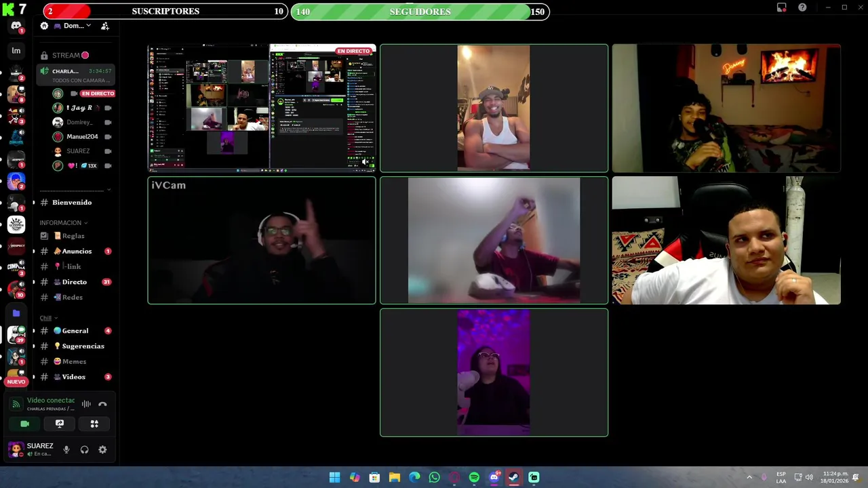
Task: Open Microsoft Store from taskbar
Action: [374, 477]
